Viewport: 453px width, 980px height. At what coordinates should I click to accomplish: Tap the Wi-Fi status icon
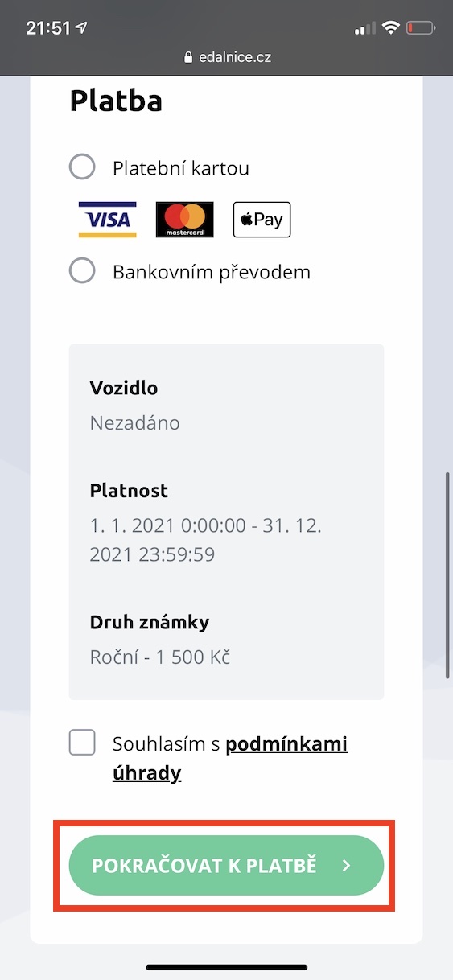(x=391, y=28)
